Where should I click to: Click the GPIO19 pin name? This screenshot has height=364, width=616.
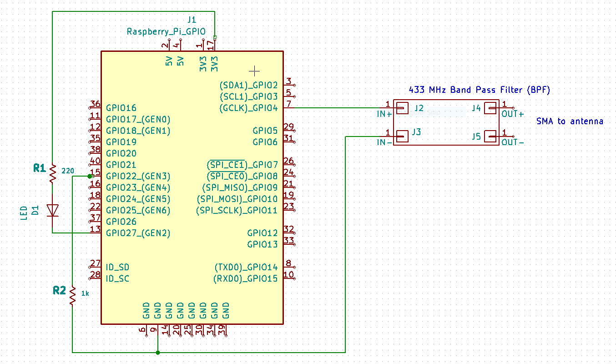click(x=121, y=142)
